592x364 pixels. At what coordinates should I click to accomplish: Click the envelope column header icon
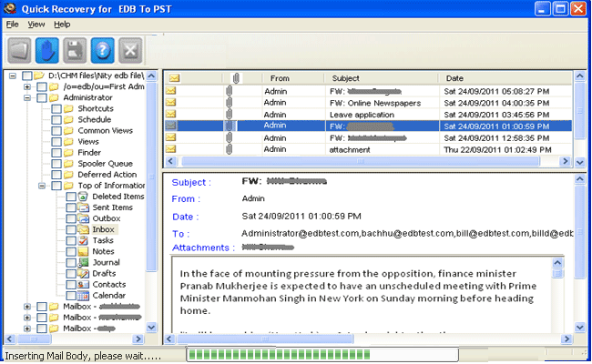pos(174,78)
